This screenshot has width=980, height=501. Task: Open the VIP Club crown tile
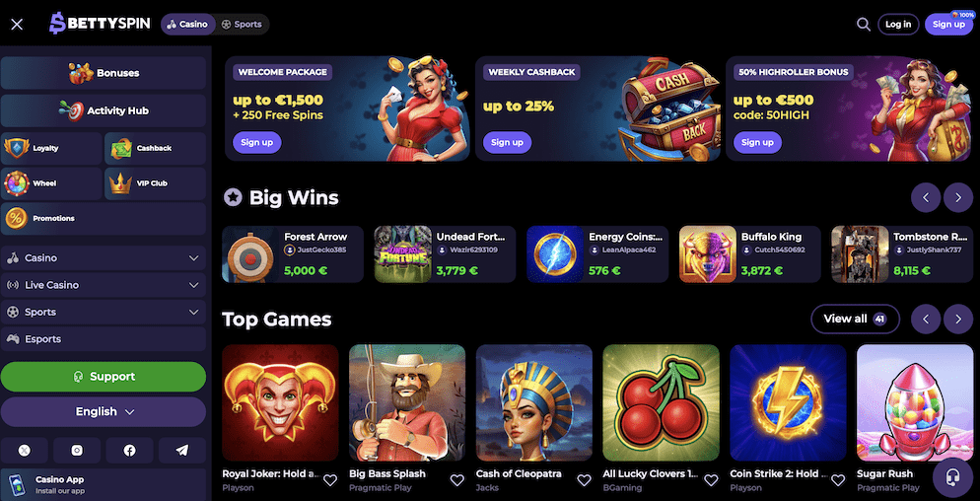155,183
